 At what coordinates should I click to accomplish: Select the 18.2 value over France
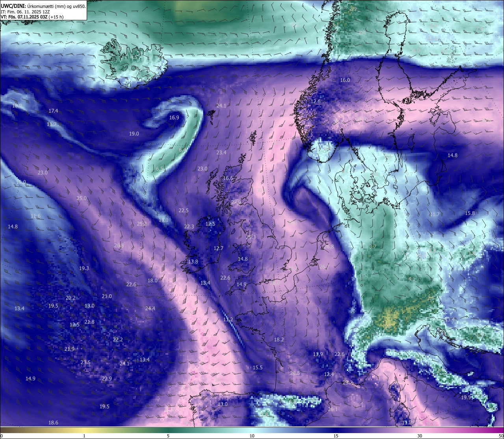point(279,339)
